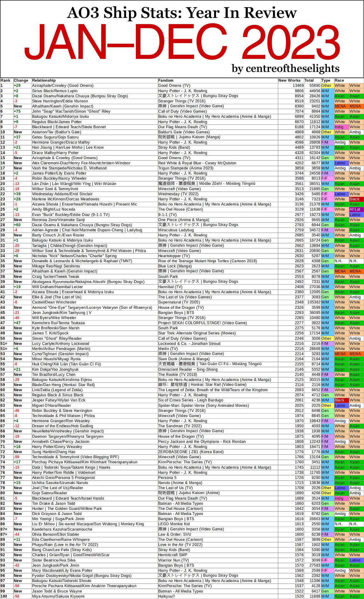Image resolution: width=364 pixels, height=599 pixels.
Task: Select the 'Miya Atsumu/Sakusa Kiyoomi' relationship cell
Action: pos(58,596)
